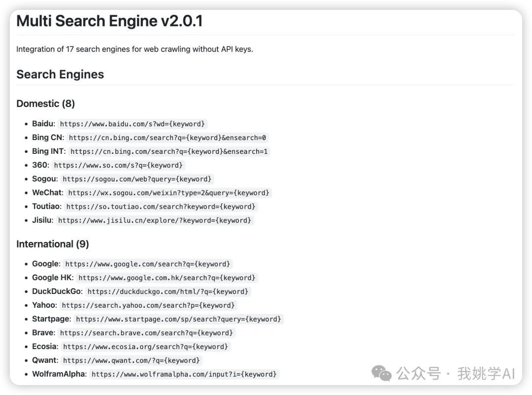This screenshot has height=395, width=532.
Task: Select the Bing INT URL snippet
Action: 169,151
